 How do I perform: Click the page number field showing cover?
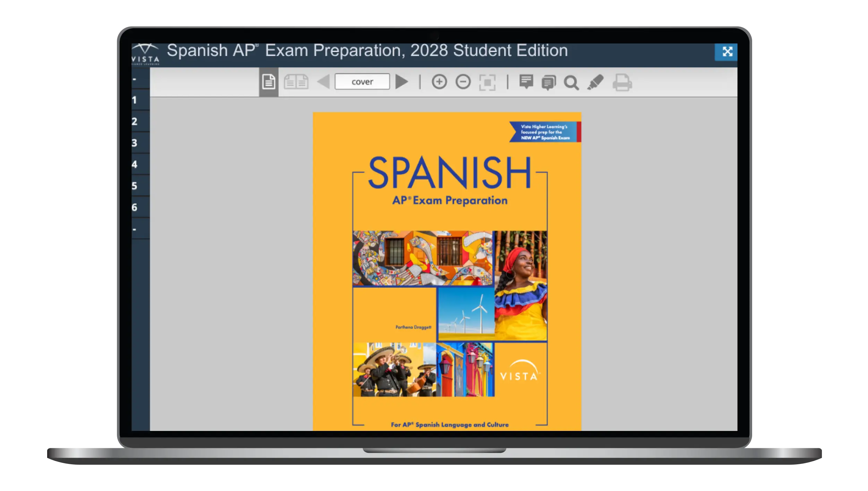point(362,82)
